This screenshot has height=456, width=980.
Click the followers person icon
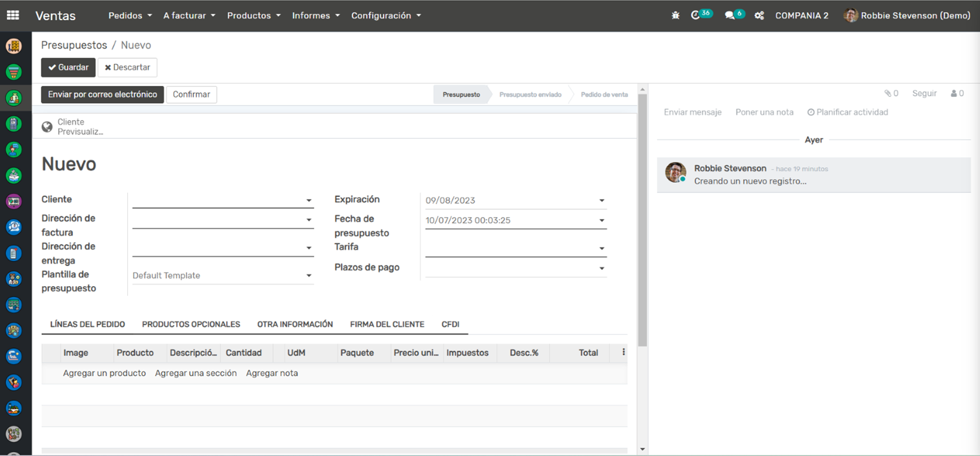954,94
